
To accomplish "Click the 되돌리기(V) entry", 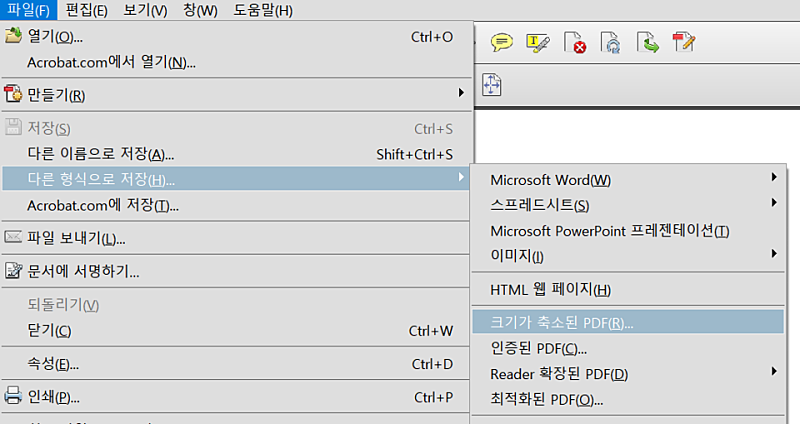I will coord(236,305).
